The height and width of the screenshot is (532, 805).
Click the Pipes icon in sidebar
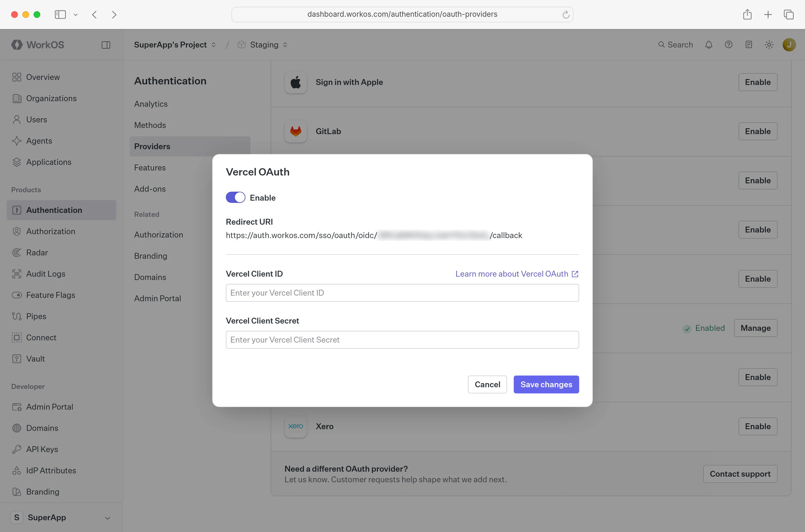[x=16, y=316]
